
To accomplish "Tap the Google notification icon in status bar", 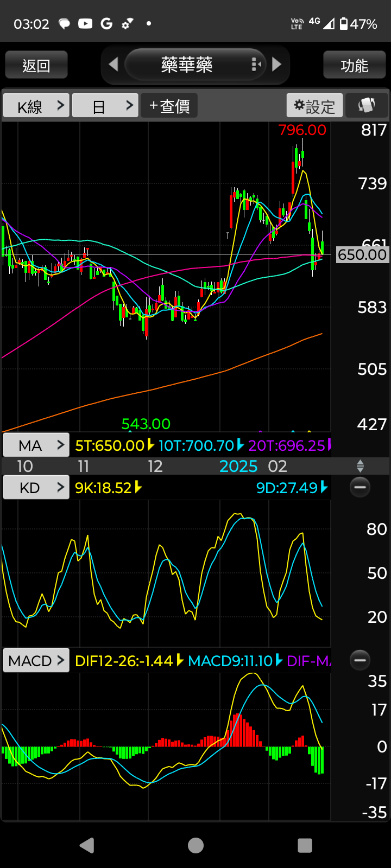I will [x=106, y=23].
